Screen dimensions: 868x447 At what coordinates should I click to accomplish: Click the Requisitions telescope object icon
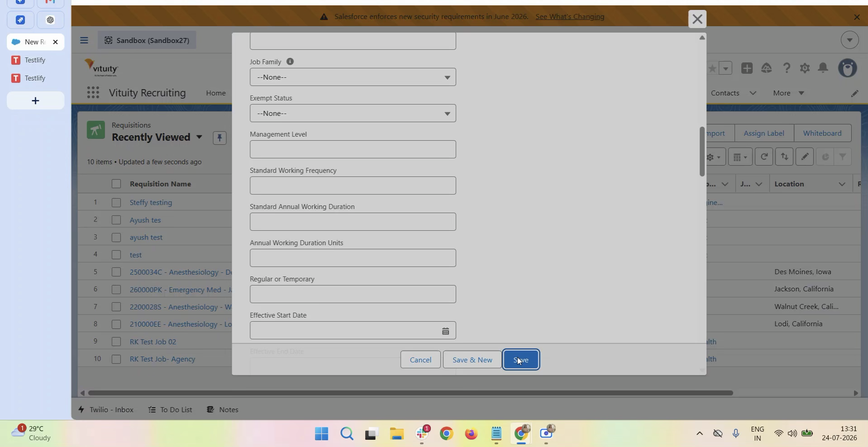(96, 130)
